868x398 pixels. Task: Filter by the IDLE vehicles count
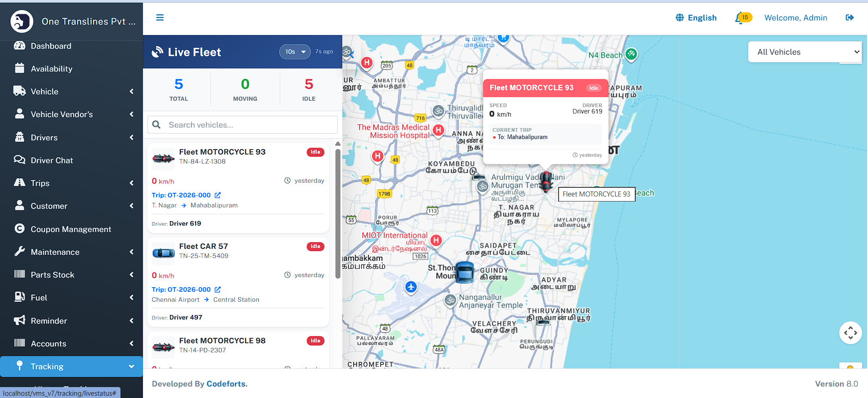[x=309, y=89]
